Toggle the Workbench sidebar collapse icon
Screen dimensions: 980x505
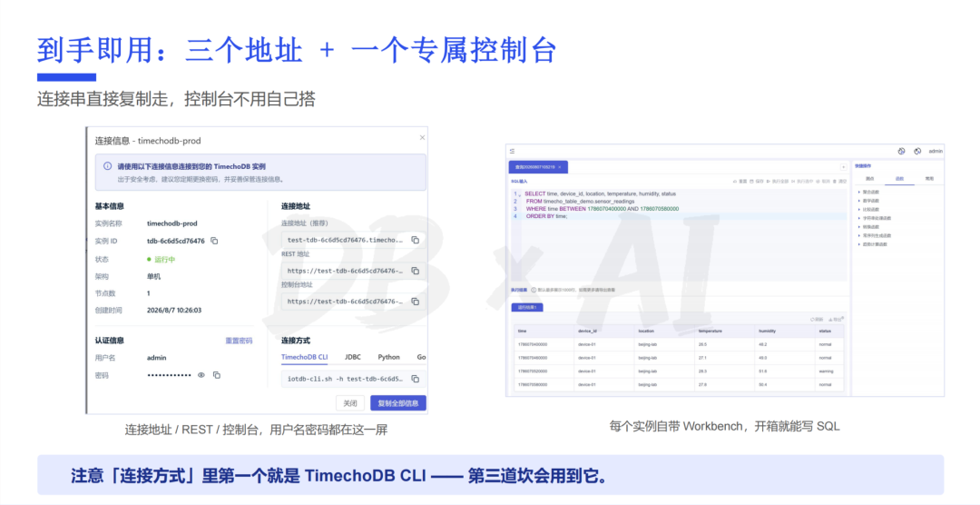(512, 152)
